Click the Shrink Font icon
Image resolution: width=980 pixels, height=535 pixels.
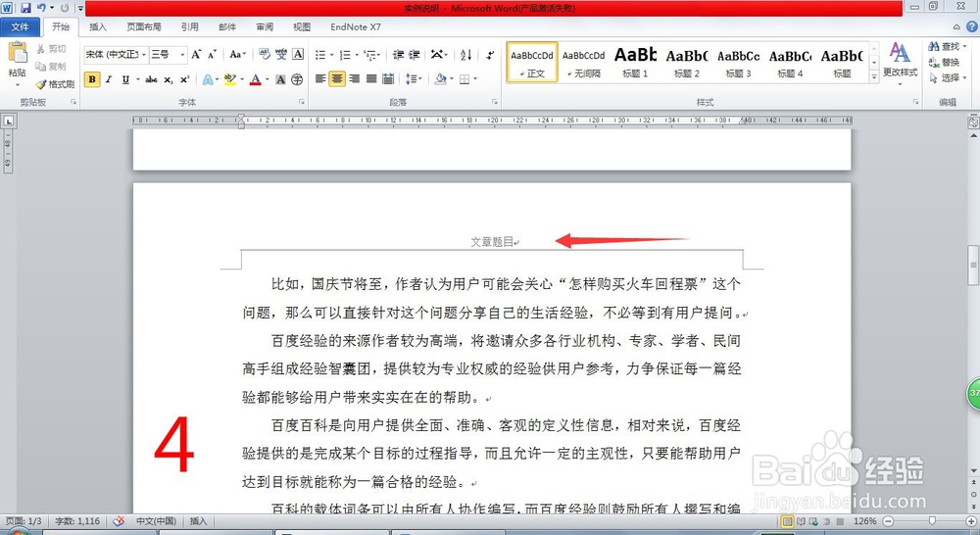212,54
